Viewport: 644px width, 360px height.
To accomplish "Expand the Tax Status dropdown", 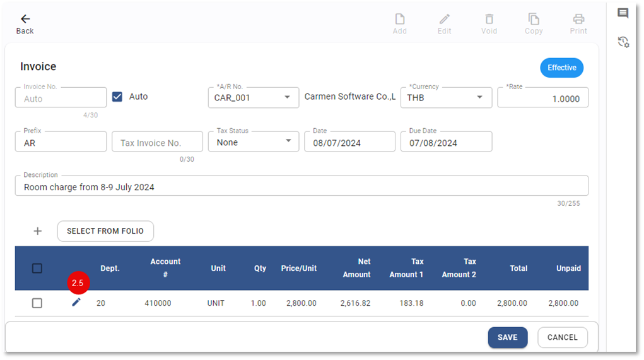I will tap(287, 141).
